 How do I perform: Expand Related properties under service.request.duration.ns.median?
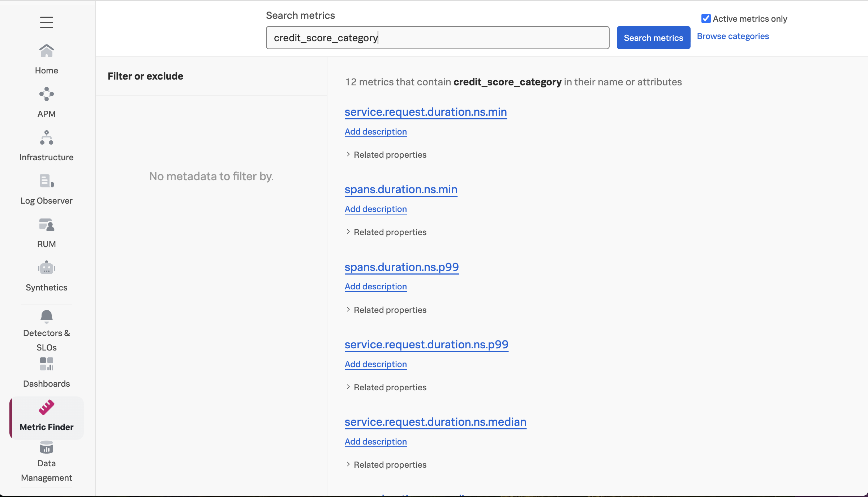tap(386, 465)
